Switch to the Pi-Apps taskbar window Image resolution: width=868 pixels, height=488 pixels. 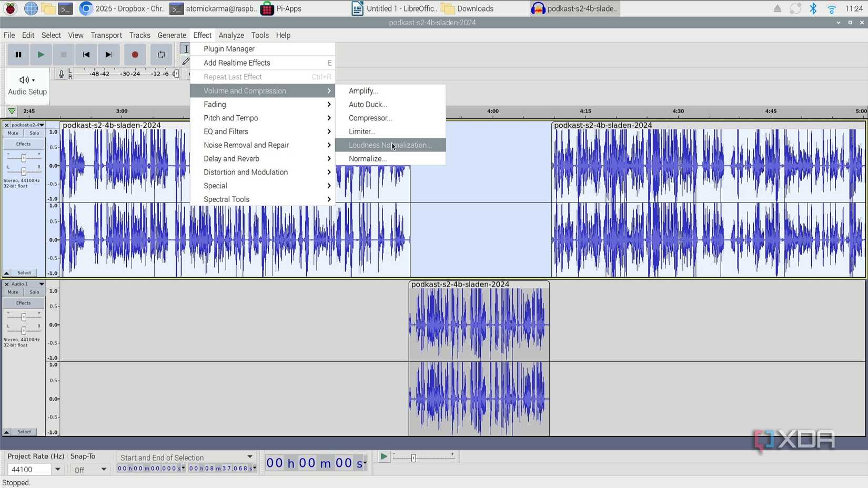coord(282,8)
